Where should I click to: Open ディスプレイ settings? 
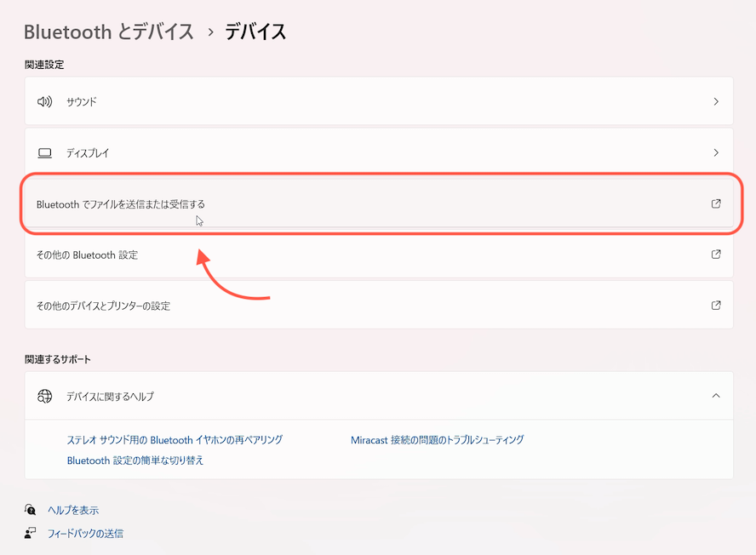pos(379,153)
